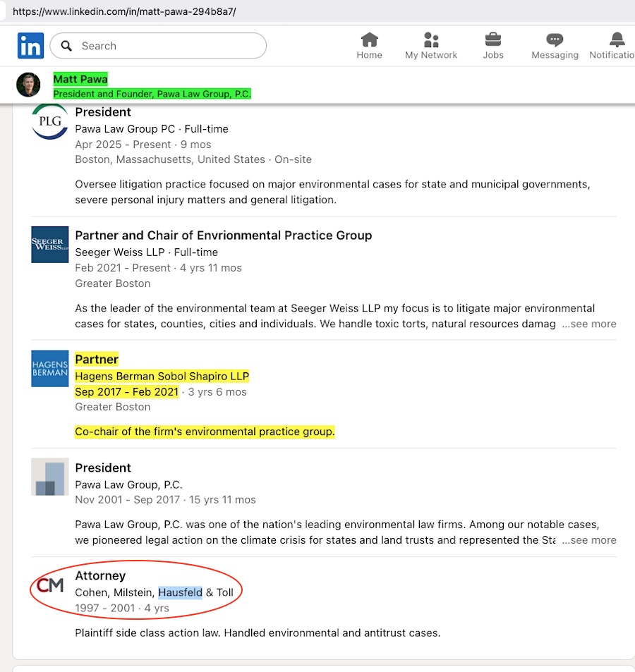Expand "see more" in Pawa Law Group, P.C. description
Image resolution: width=635 pixels, height=672 pixels.
pyautogui.click(x=589, y=540)
